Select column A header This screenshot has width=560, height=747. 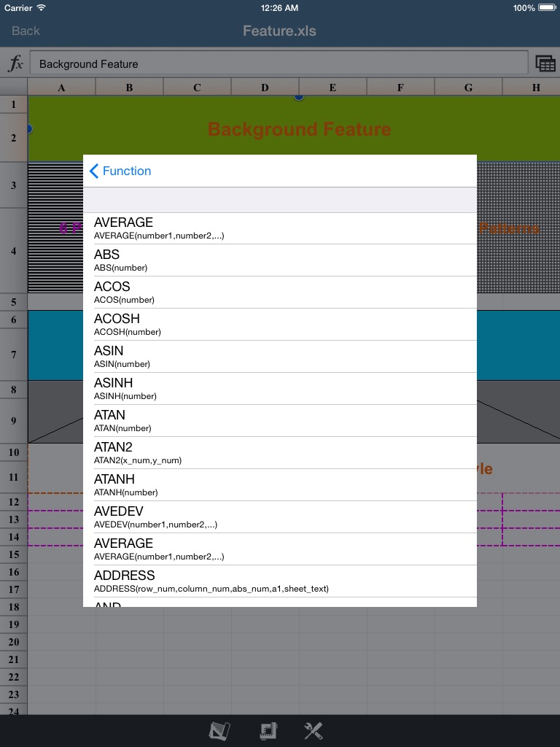pos(61,88)
